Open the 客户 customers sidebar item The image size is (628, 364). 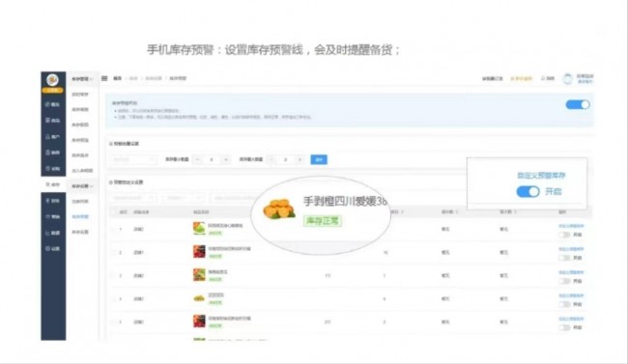(x=53, y=136)
